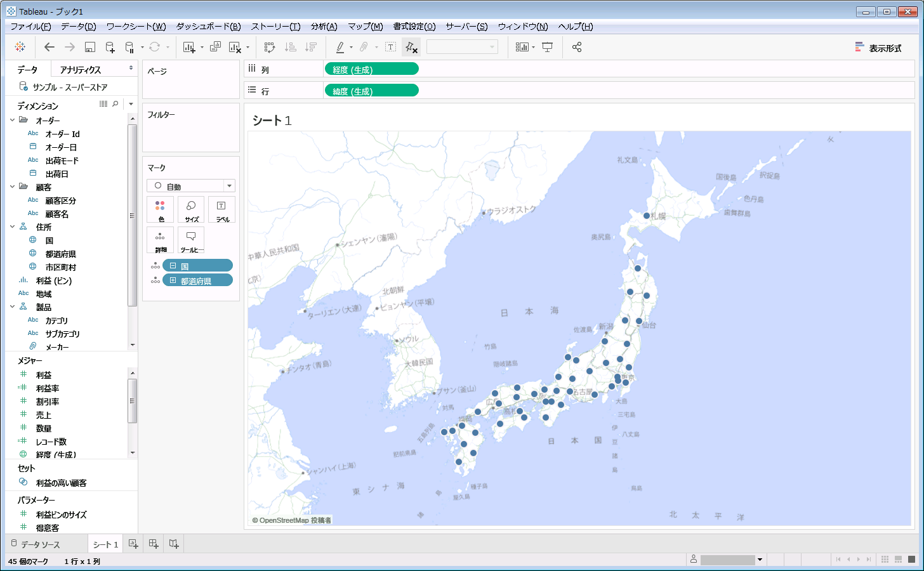The height and width of the screenshot is (571, 924).
Task: Collapse the 製品 hierarchy
Action: click(12, 306)
